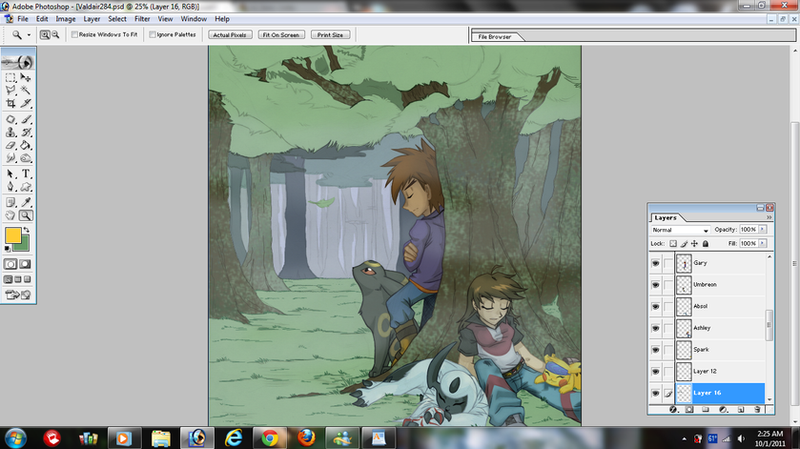
Task: Open the Zoom tool preset picker arrow
Action: (29, 35)
